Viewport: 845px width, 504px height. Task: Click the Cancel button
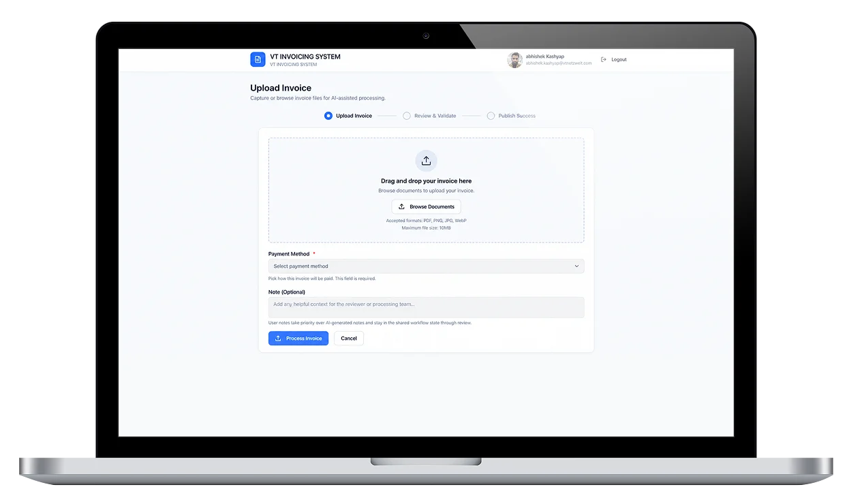pyautogui.click(x=349, y=338)
